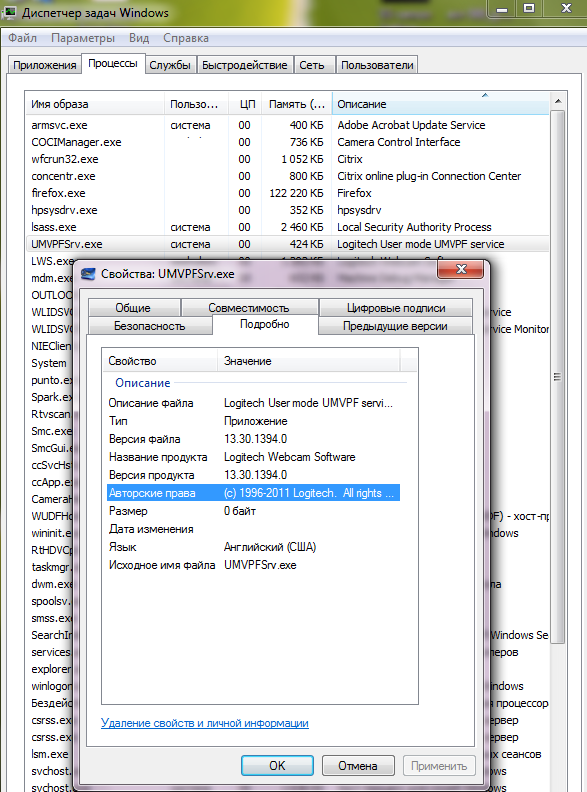Image resolution: width=587 pixels, height=792 pixels.
Task: Switch to the Пользователи tab
Action: [377, 65]
